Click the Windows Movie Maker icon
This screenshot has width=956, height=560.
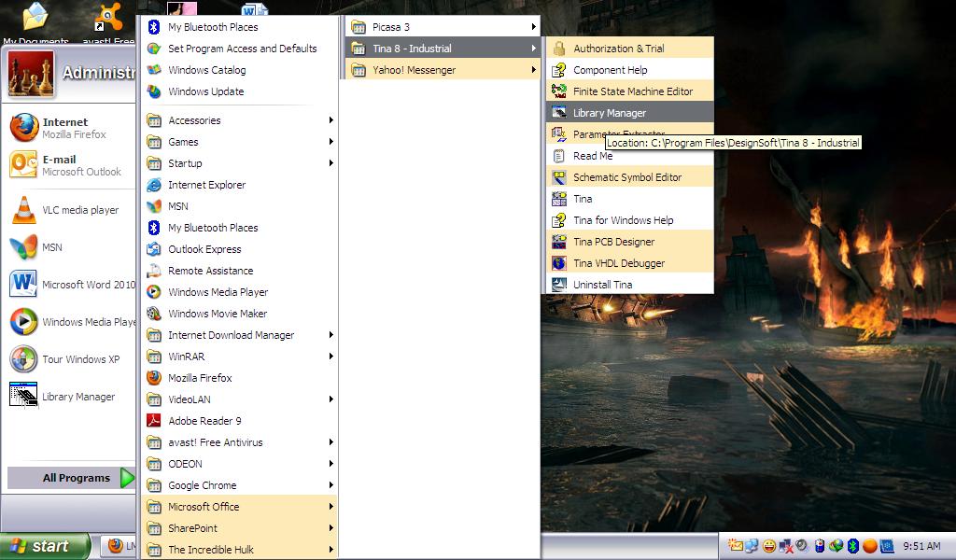(154, 314)
